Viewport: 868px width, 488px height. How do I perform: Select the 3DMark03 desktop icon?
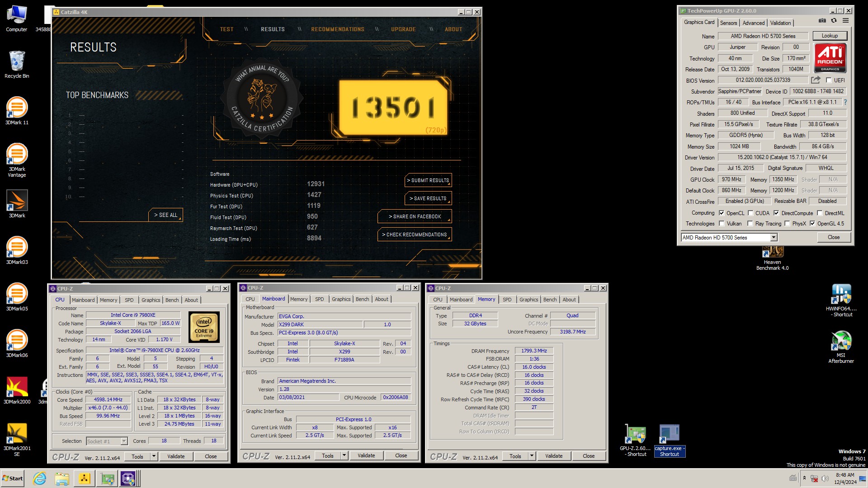17,250
